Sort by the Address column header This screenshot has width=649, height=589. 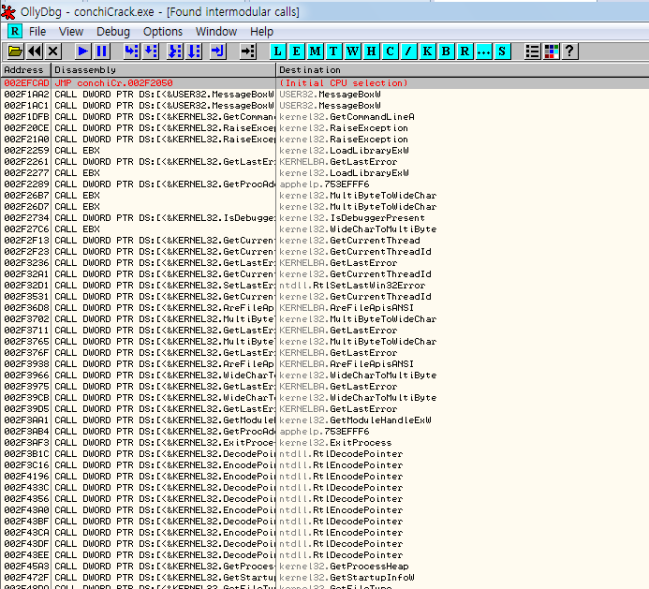pos(24,70)
